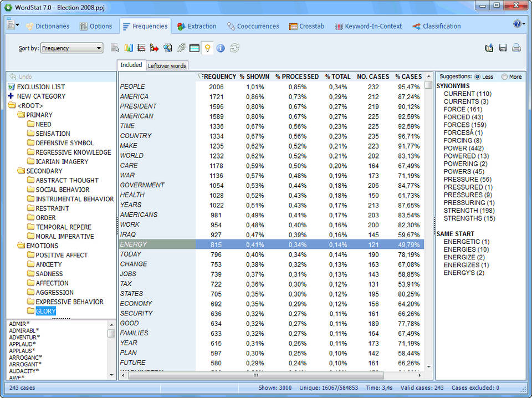Click the blue info icon
This screenshot has width=532, height=398.
(x=221, y=48)
